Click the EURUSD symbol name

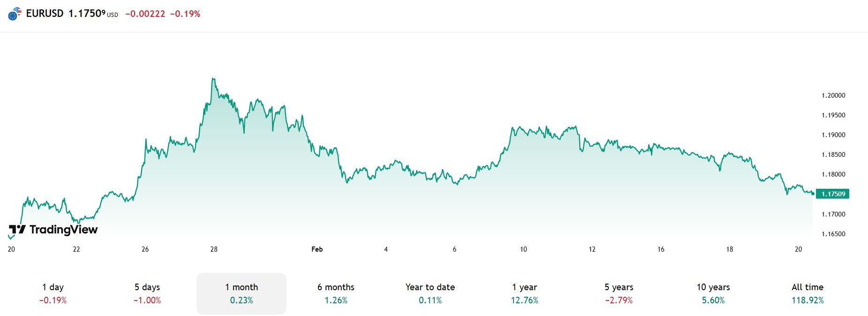pos(45,14)
